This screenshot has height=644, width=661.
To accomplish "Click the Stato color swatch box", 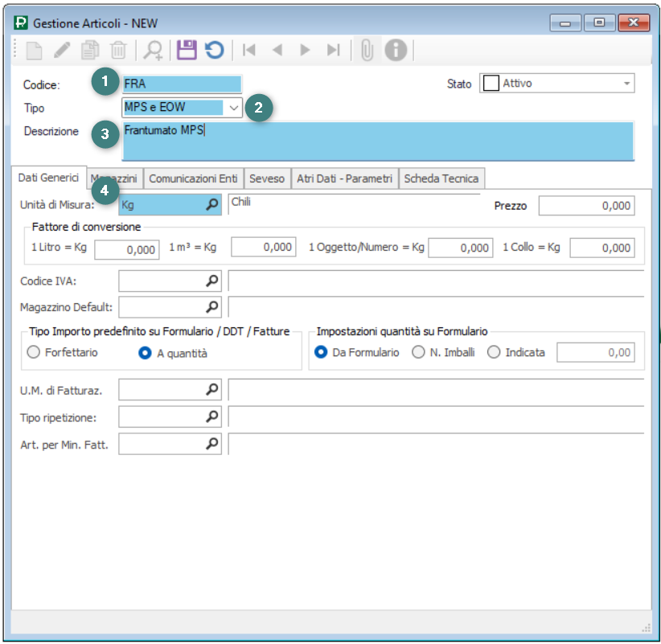I will (490, 84).
